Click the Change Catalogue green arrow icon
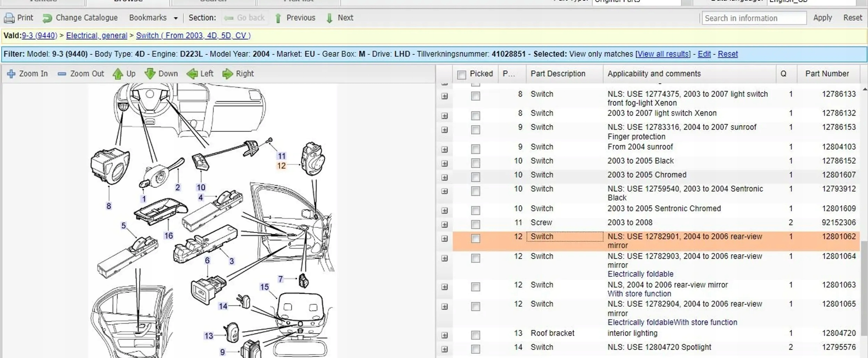This screenshot has width=868, height=358. (47, 18)
